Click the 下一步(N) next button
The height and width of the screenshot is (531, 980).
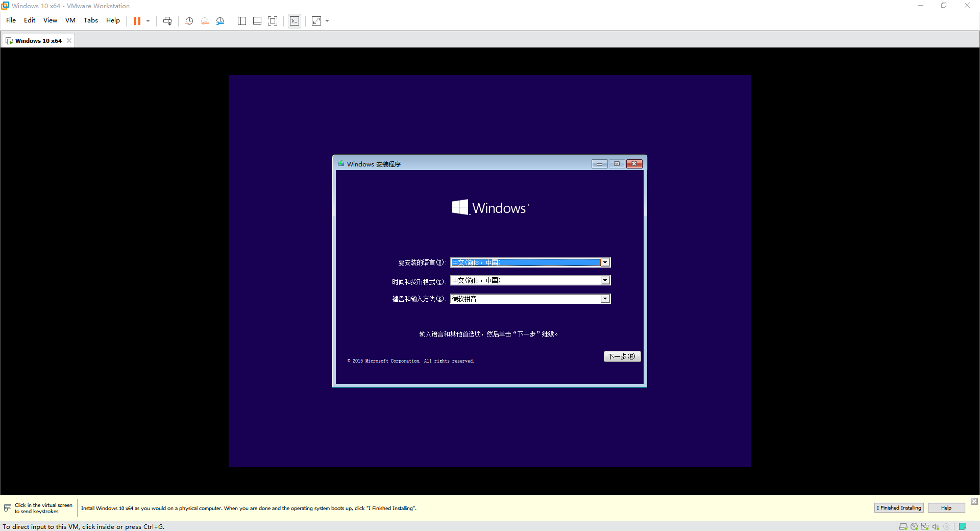click(x=622, y=356)
